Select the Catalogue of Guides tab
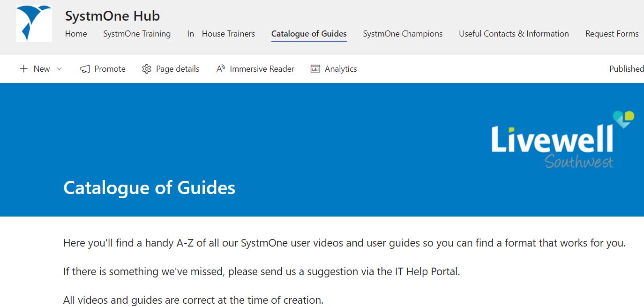 pos(309,34)
